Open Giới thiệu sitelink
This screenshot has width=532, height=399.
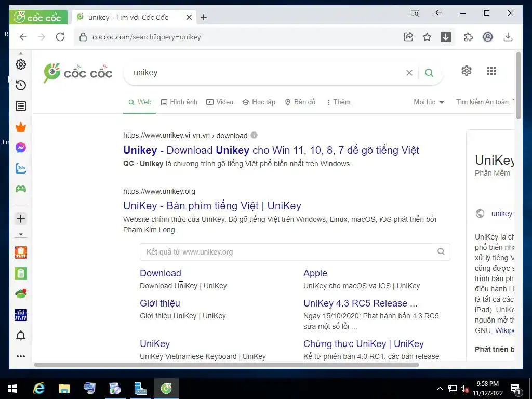160,303
